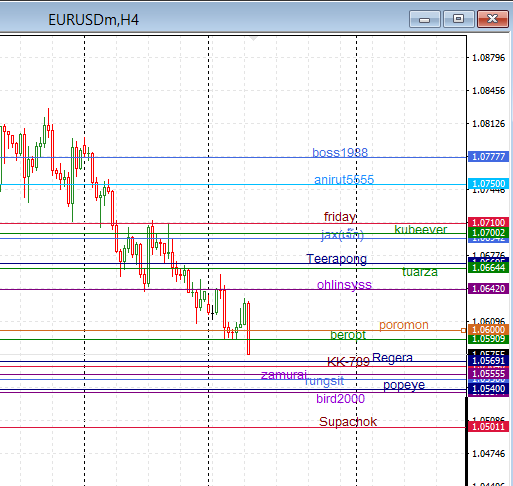Viewport: 513px width, 486px height.
Task: Click the 1.07500 cyan price tag
Action: (x=488, y=184)
